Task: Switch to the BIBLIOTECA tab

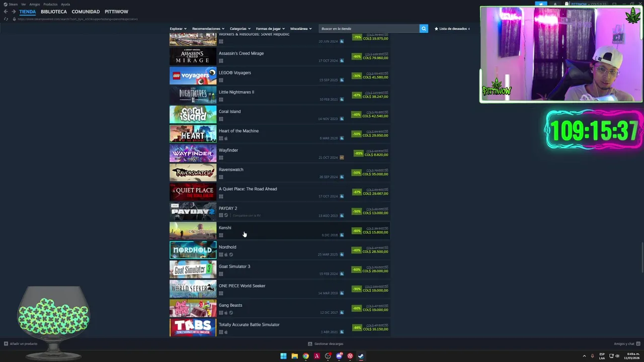Action: (x=54, y=12)
